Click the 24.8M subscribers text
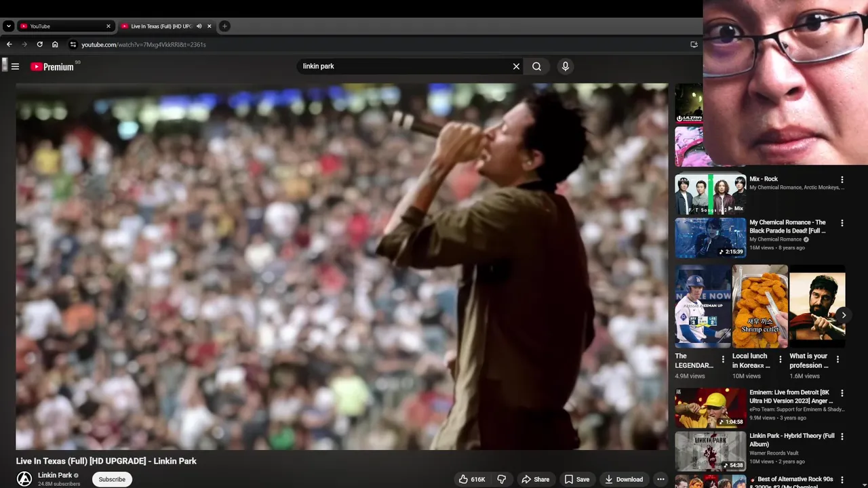 [x=59, y=484]
